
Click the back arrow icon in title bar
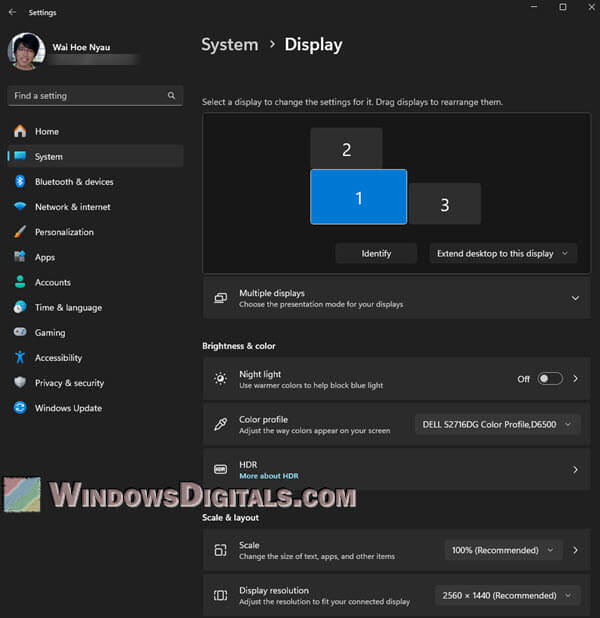(12, 12)
